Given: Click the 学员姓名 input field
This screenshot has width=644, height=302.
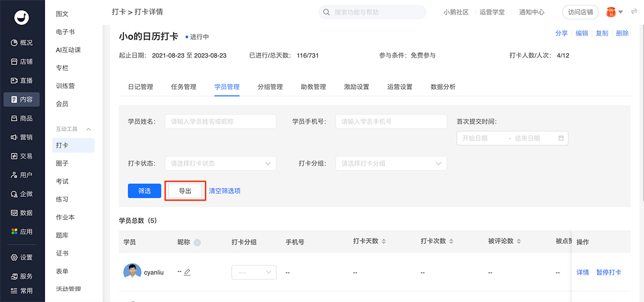Looking at the screenshot, I should click(x=221, y=122).
